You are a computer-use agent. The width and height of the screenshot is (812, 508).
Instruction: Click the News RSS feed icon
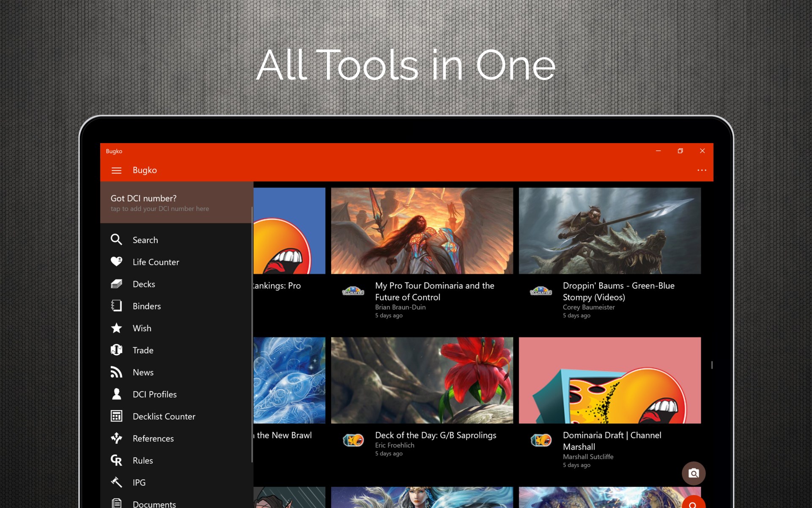coord(116,372)
